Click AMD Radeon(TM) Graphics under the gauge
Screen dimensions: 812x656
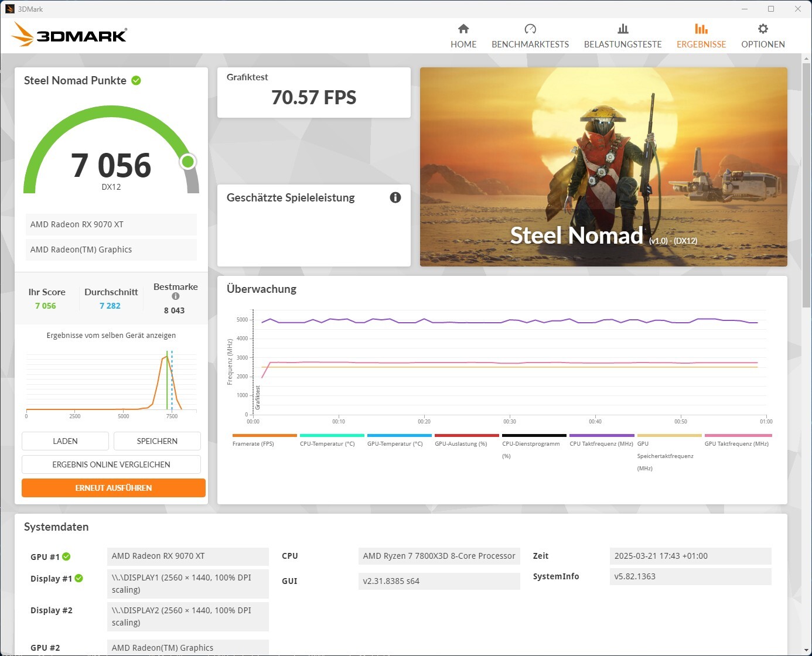tap(111, 250)
